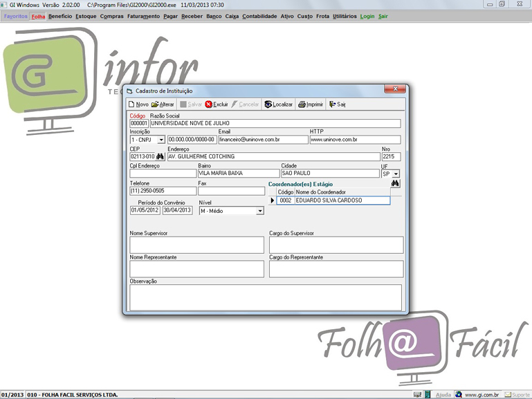Click the Razão Social field
Screen dimensions: 532x399
(x=275, y=123)
